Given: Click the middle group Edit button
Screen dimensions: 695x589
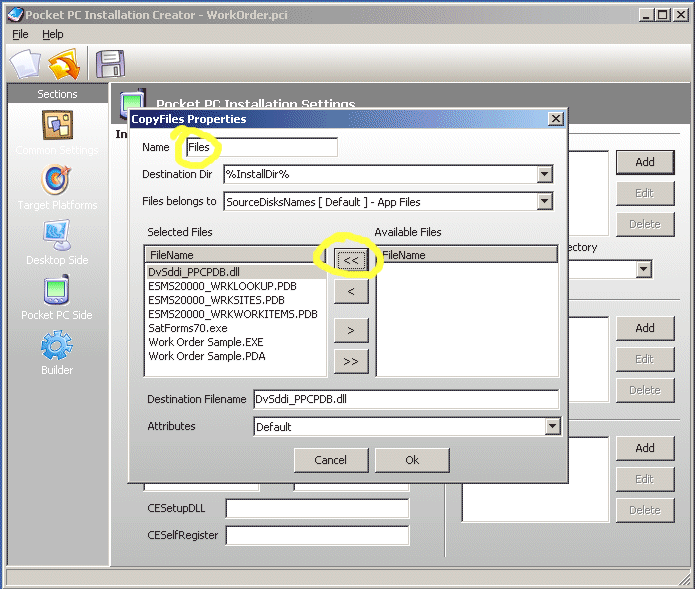Looking at the screenshot, I should 645,359.
